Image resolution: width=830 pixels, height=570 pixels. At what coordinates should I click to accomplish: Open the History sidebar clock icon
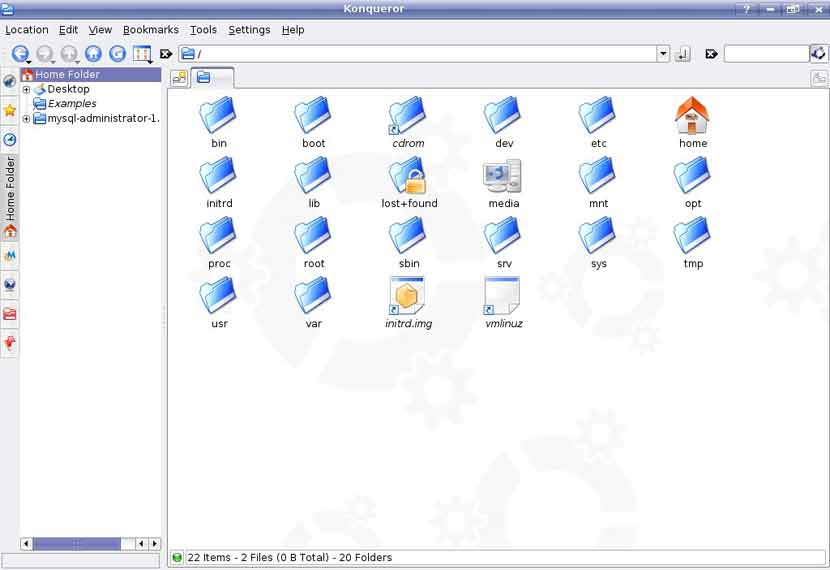click(10, 140)
